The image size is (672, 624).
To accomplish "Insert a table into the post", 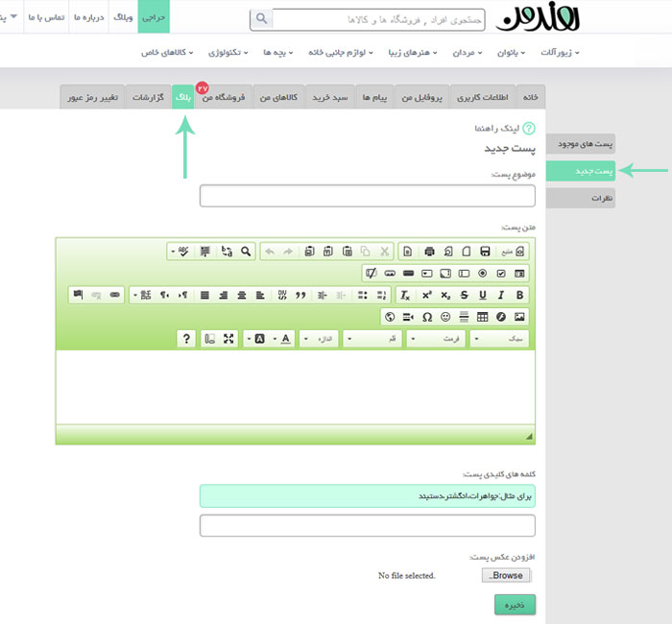I will (483, 317).
